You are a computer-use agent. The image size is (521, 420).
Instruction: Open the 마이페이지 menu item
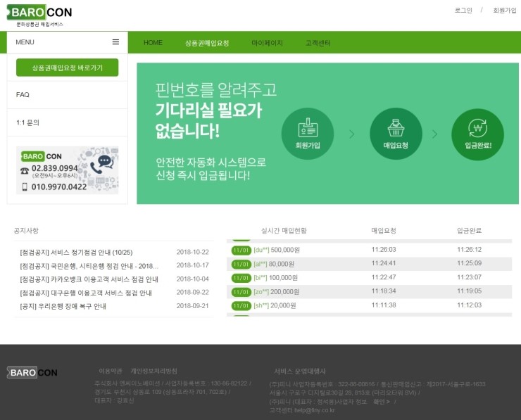(267, 43)
